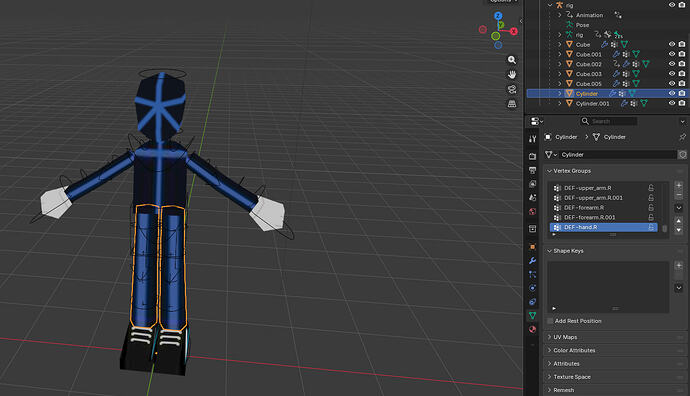Toggle fake user shield for Cylinder mesh

(683, 154)
